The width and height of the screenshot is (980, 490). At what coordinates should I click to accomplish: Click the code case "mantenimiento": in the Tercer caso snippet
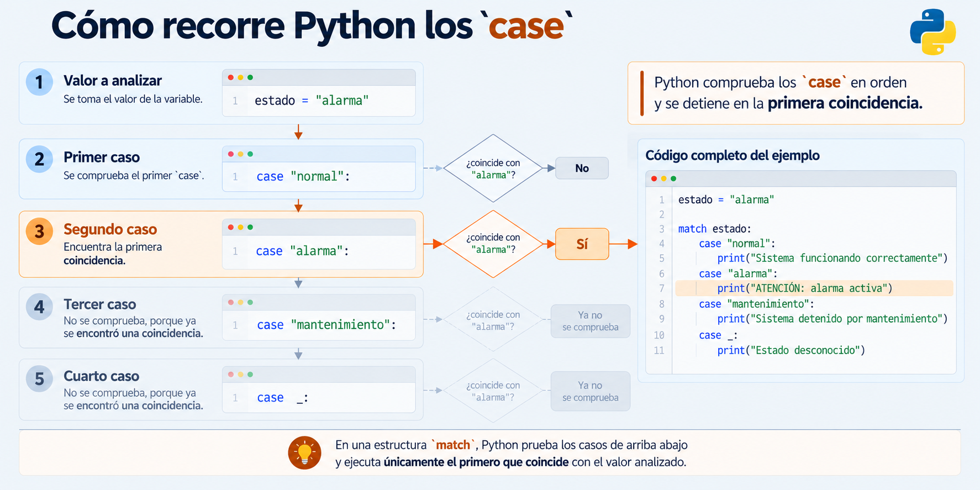tap(326, 325)
